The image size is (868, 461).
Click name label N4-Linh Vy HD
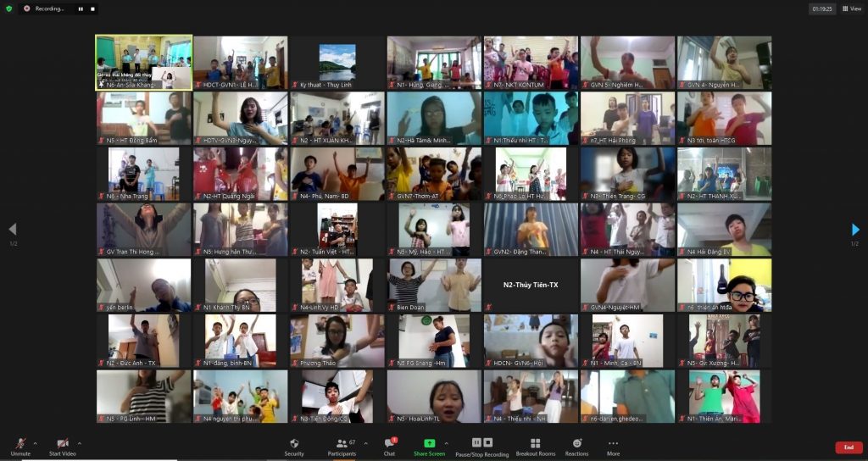click(x=320, y=307)
